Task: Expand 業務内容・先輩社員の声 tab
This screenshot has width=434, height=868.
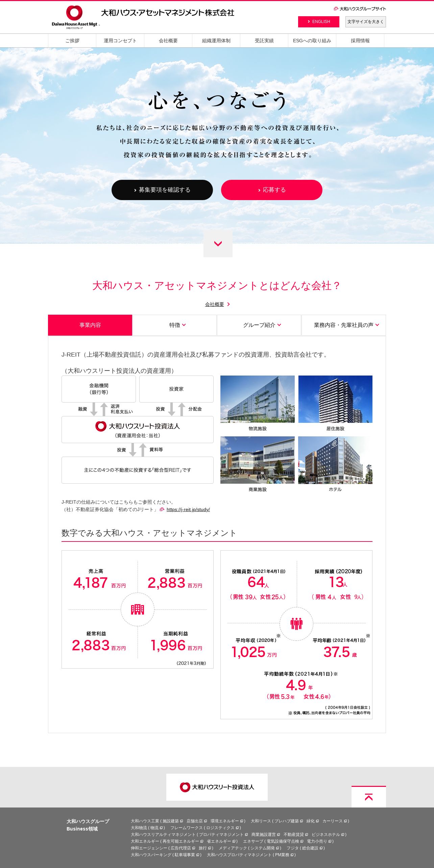Action: pyautogui.click(x=343, y=325)
